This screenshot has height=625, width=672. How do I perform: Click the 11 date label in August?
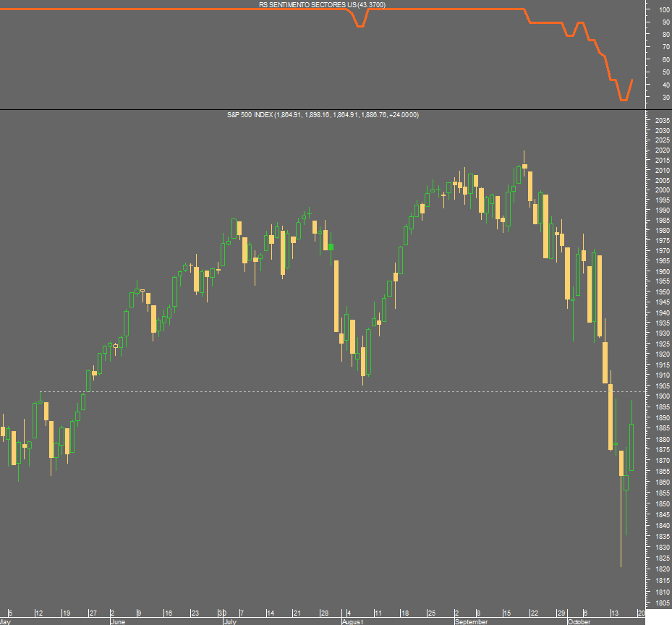pyautogui.click(x=378, y=613)
